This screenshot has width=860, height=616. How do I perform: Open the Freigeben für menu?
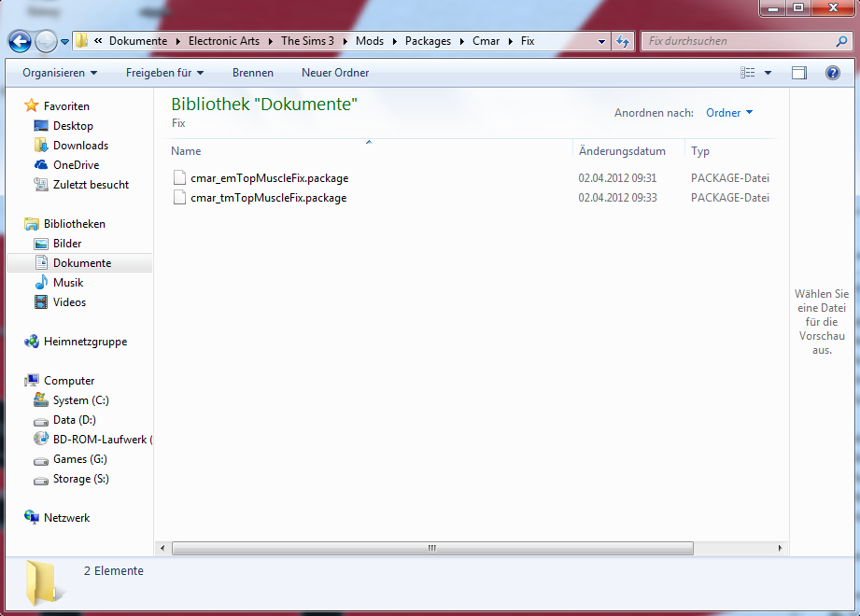pos(164,73)
